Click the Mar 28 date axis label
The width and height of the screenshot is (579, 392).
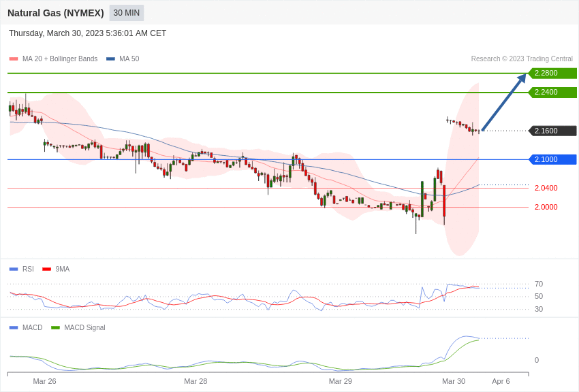pyautogui.click(x=195, y=381)
